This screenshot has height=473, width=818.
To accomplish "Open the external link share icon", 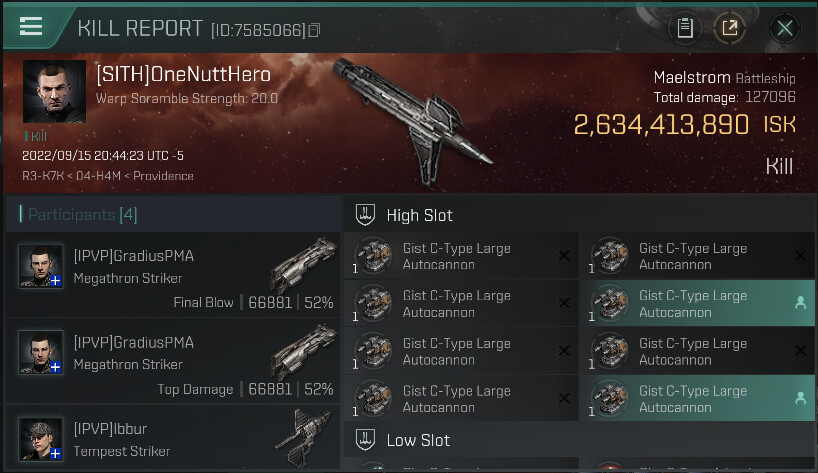I will point(730,28).
